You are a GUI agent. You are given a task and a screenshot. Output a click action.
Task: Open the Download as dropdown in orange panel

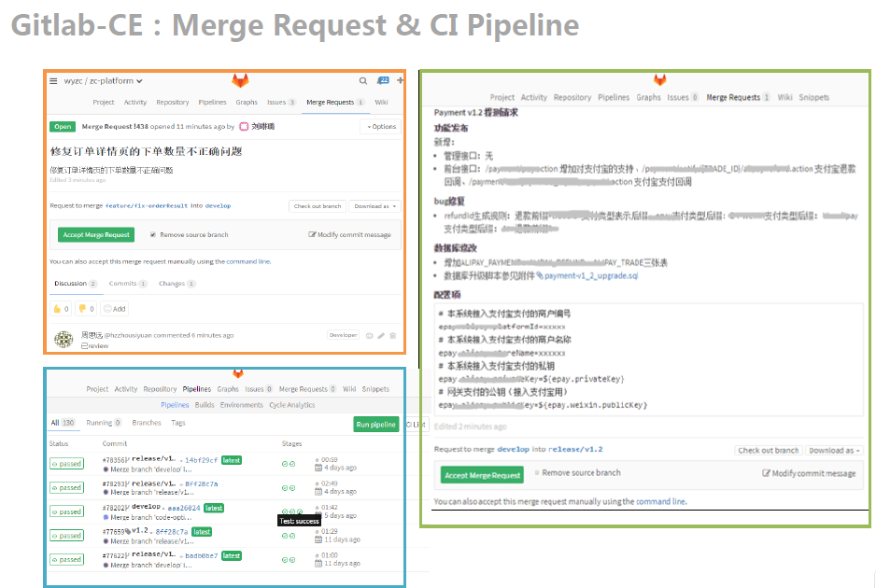pyautogui.click(x=374, y=206)
